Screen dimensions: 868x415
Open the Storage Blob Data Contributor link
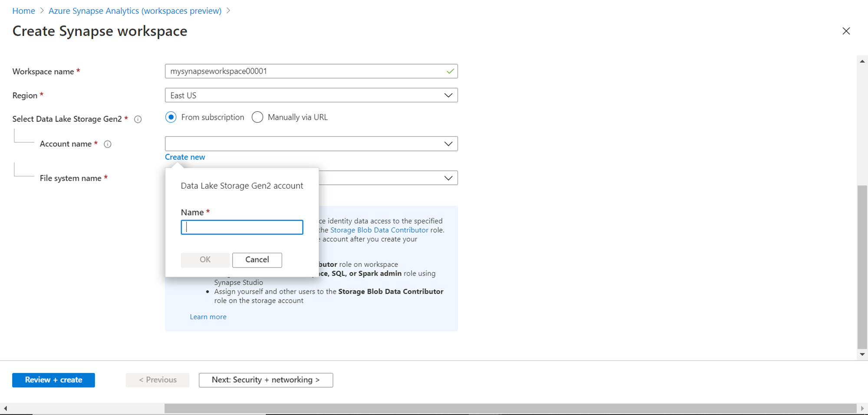pyautogui.click(x=379, y=230)
